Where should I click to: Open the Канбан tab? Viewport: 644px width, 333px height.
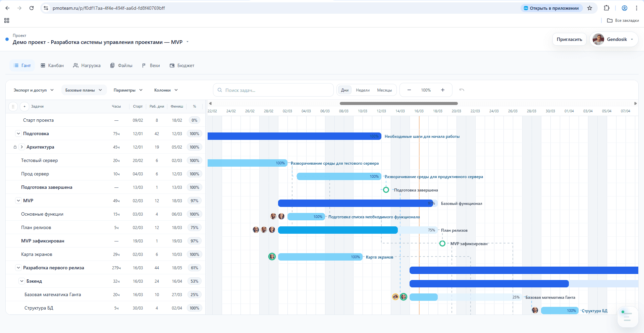point(52,66)
